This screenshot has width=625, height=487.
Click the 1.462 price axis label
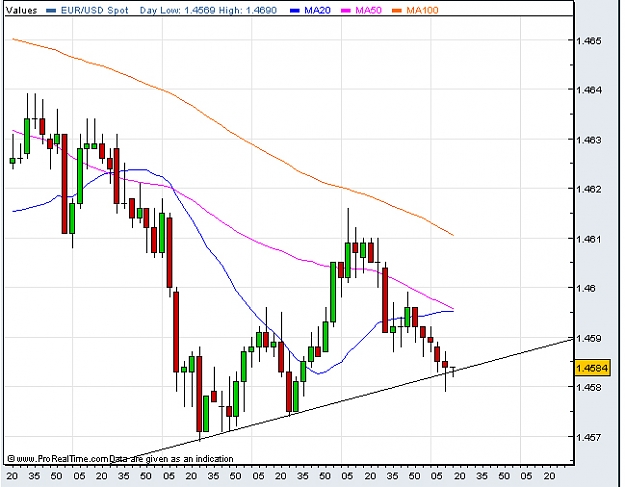(x=589, y=189)
